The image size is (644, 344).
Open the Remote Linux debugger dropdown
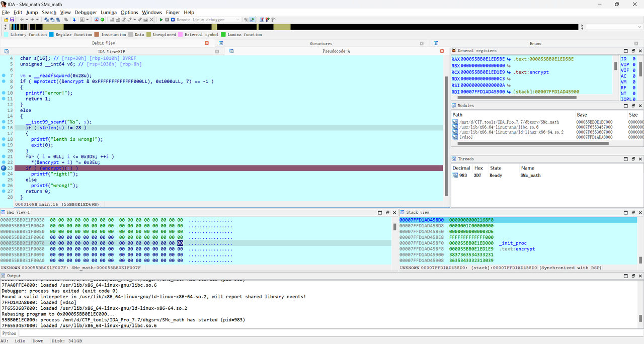(237, 20)
